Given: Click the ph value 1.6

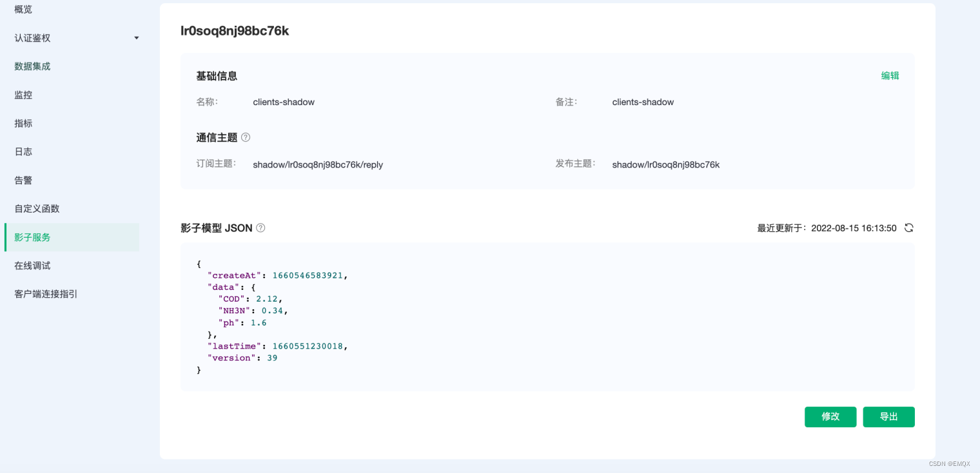Looking at the screenshot, I should pos(259,323).
